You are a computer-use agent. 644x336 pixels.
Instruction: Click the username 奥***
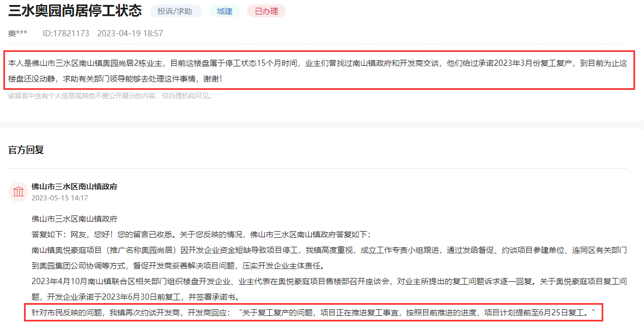18,33
